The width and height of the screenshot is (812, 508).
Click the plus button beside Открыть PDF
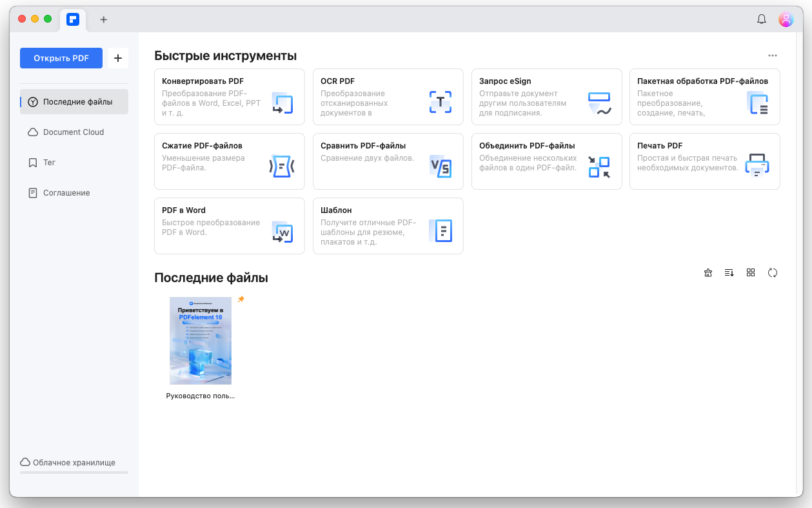(117, 58)
